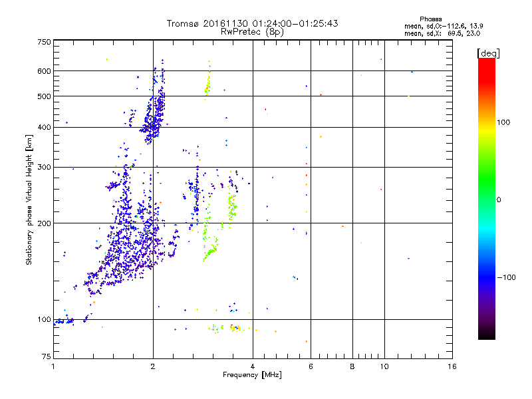Click the y-axis tick label '200'

[44, 223]
